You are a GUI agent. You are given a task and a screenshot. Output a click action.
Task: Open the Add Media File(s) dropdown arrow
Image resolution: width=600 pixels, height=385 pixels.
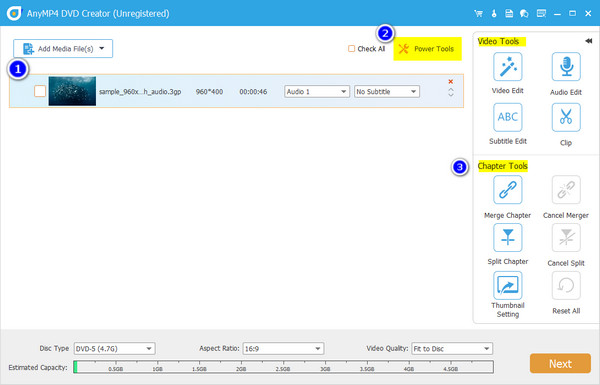[x=102, y=48]
